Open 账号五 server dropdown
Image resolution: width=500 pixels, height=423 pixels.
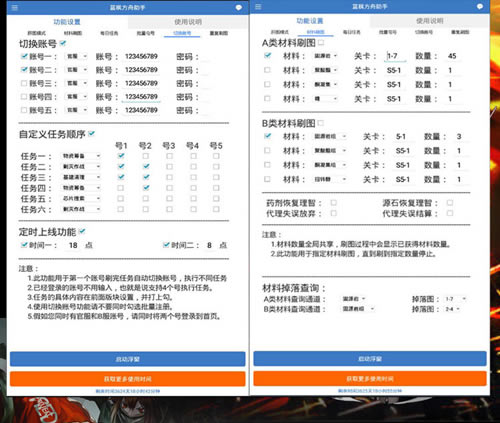pyautogui.click(x=76, y=110)
